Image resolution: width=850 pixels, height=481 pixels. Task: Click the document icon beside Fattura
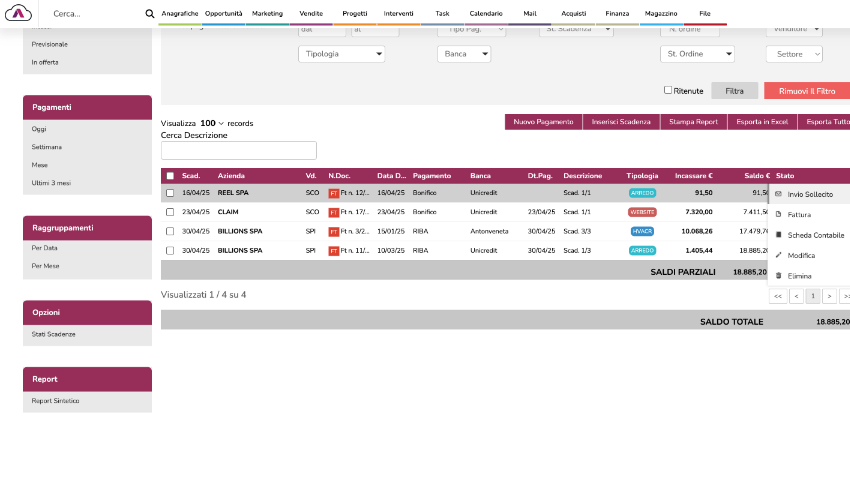(778, 214)
